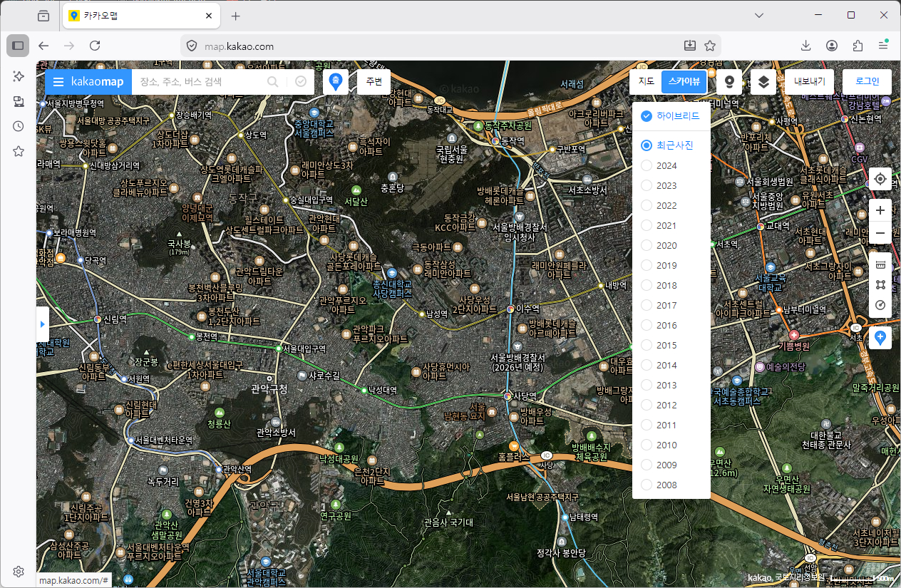Open the kakaomap hamburger menu

(x=58, y=82)
